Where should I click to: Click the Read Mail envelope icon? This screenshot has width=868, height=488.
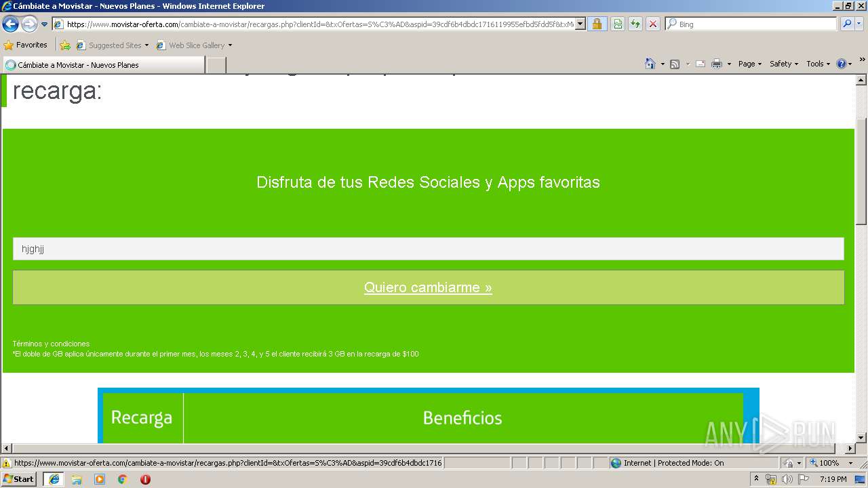(701, 64)
